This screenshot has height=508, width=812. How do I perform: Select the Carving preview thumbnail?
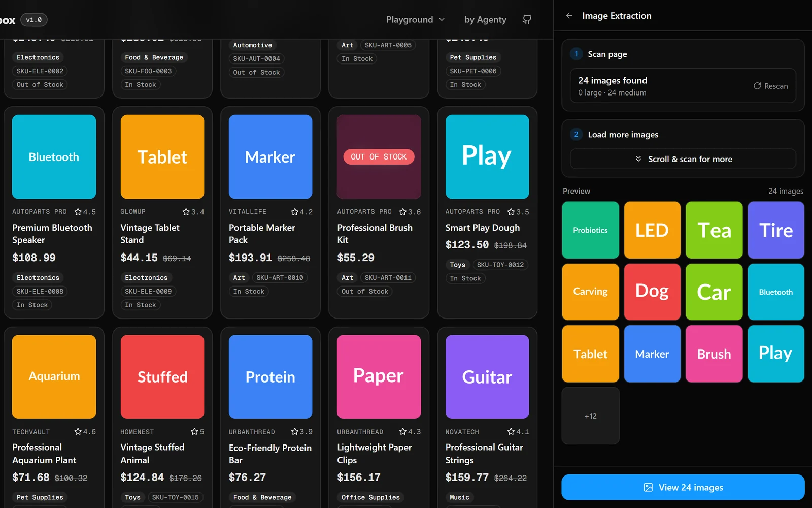[x=590, y=292]
